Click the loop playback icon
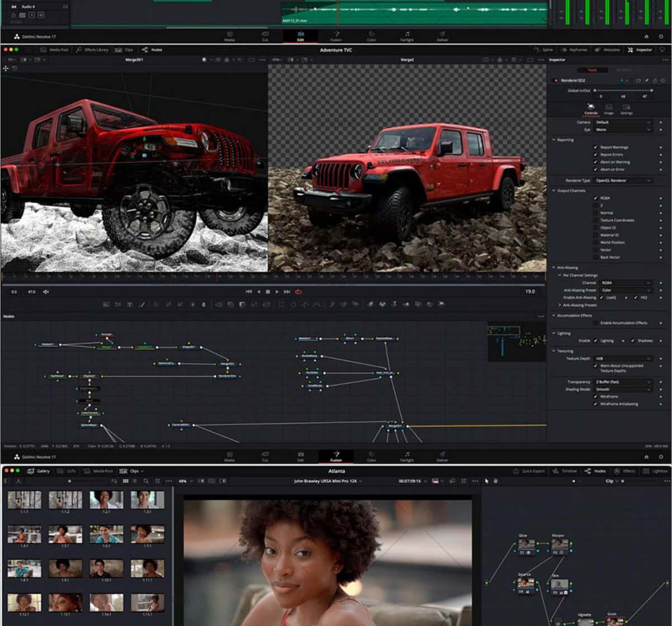The height and width of the screenshot is (626, 672). pos(299,291)
